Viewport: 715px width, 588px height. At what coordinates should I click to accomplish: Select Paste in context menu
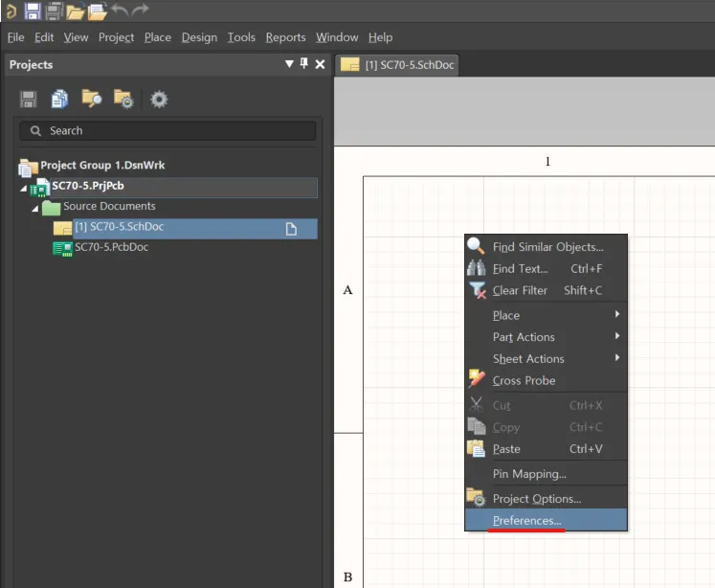coord(546,448)
